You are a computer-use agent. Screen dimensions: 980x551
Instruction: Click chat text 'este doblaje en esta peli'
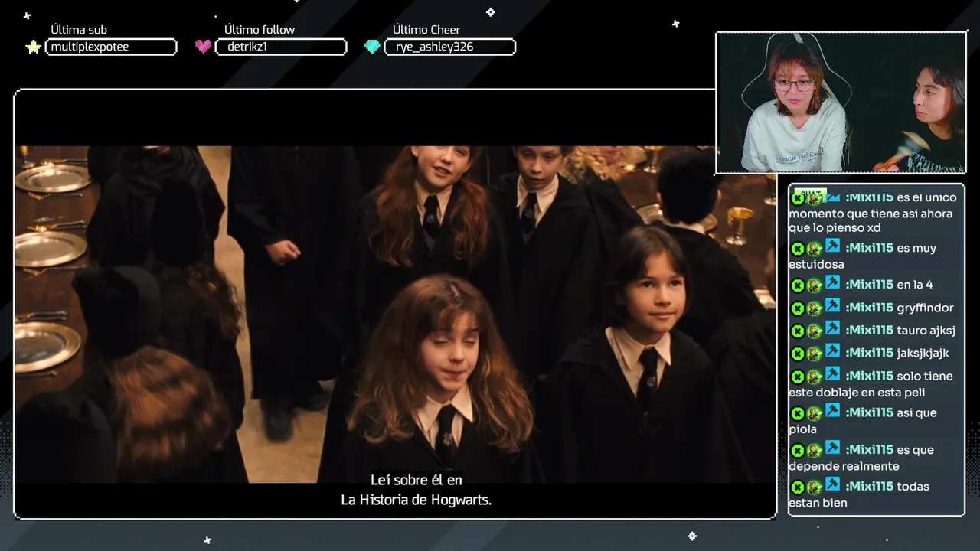coord(857,393)
